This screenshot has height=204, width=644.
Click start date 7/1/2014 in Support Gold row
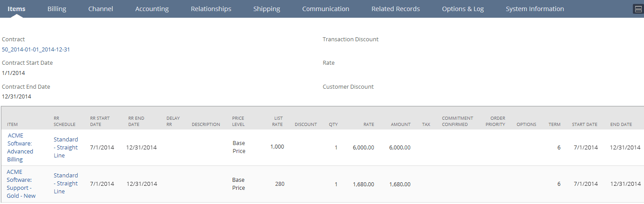point(585,184)
